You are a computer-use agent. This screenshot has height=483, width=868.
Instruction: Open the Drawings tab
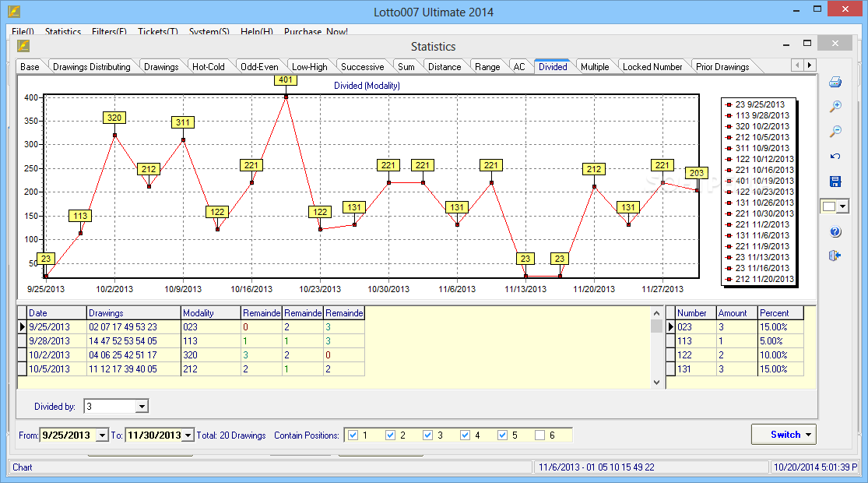161,66
